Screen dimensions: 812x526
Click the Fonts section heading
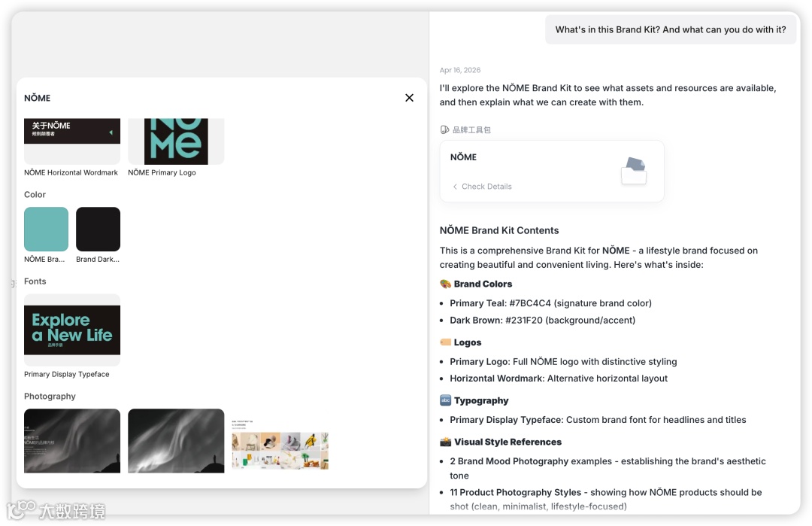pos(35,281)
